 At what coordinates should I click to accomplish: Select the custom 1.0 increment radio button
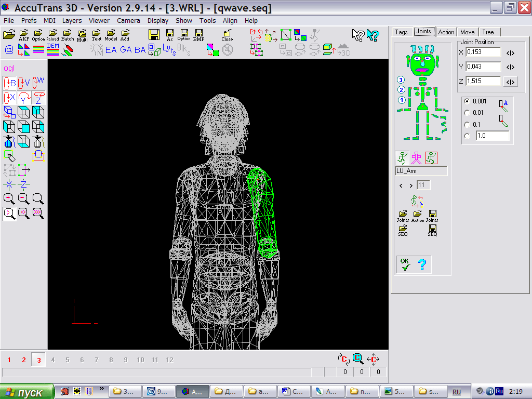point(467,136)
